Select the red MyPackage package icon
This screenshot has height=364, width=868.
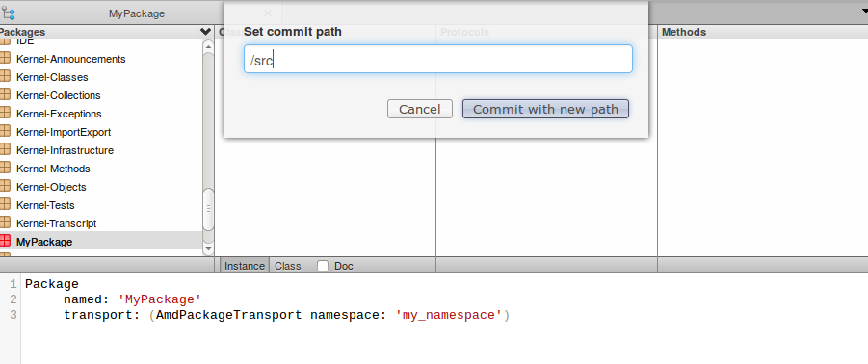(5, 241)
